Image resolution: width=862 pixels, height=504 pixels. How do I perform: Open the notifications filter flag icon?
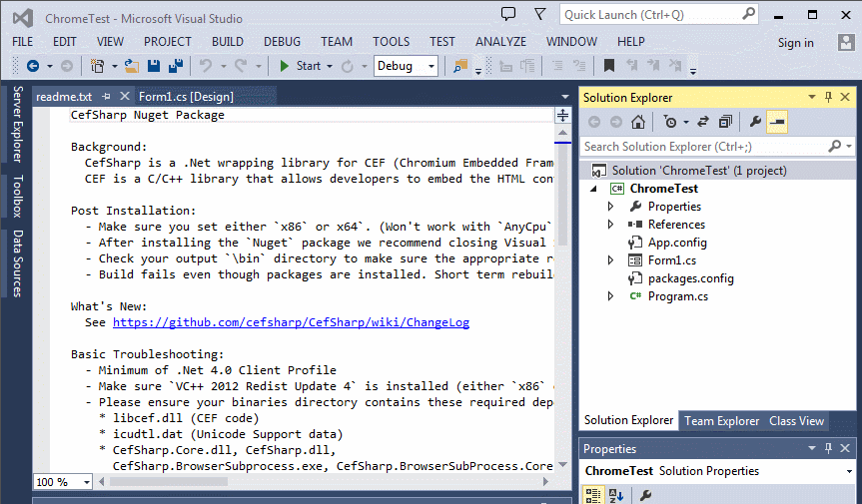click(540, 14)
